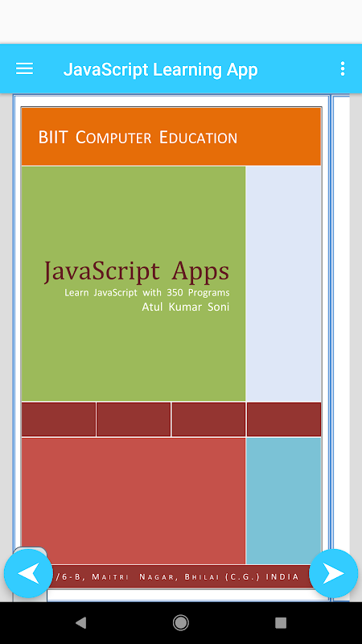Click the JavaScript Apps heading text
The image size is (362, 644).
[137, 272]
